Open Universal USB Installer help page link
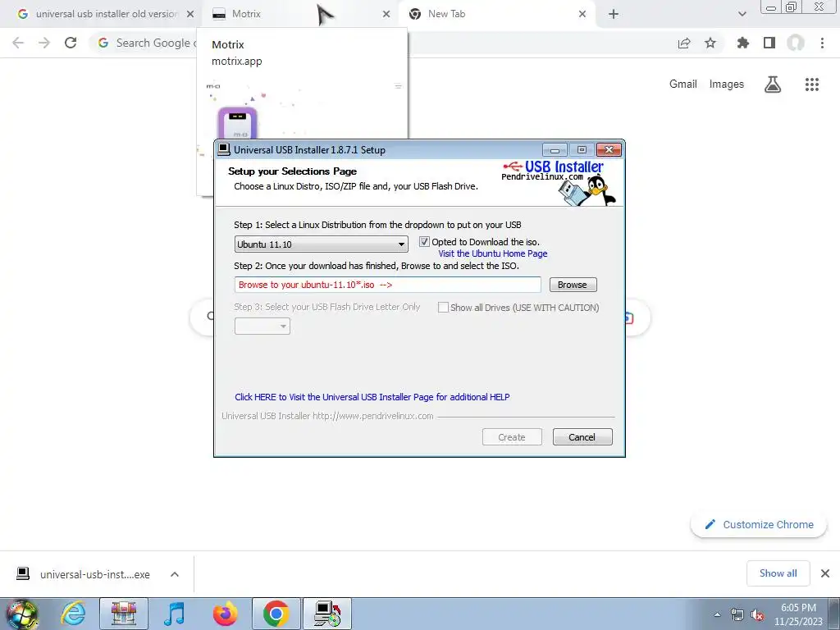 372,397
